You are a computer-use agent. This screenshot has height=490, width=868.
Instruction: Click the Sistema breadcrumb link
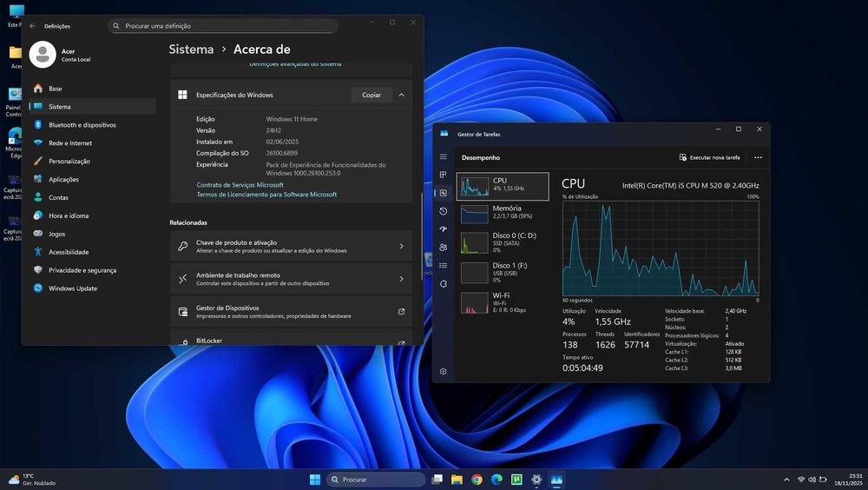coord(191,50)
